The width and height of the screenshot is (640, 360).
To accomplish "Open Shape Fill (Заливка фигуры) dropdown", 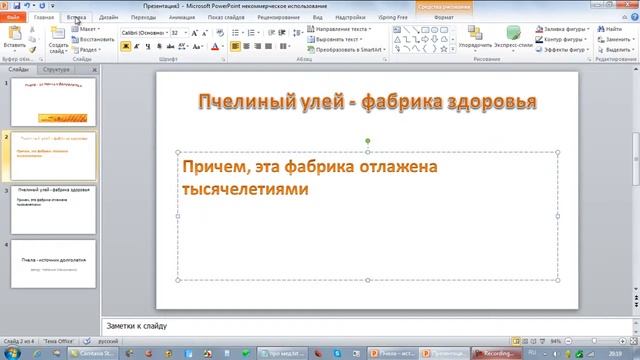I will (562, 29).
